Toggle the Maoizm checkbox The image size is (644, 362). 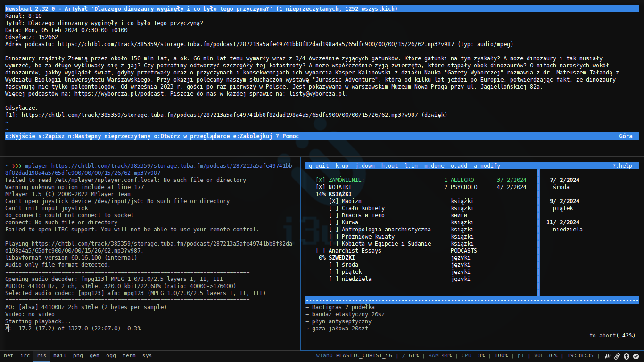tap(334, 201)
